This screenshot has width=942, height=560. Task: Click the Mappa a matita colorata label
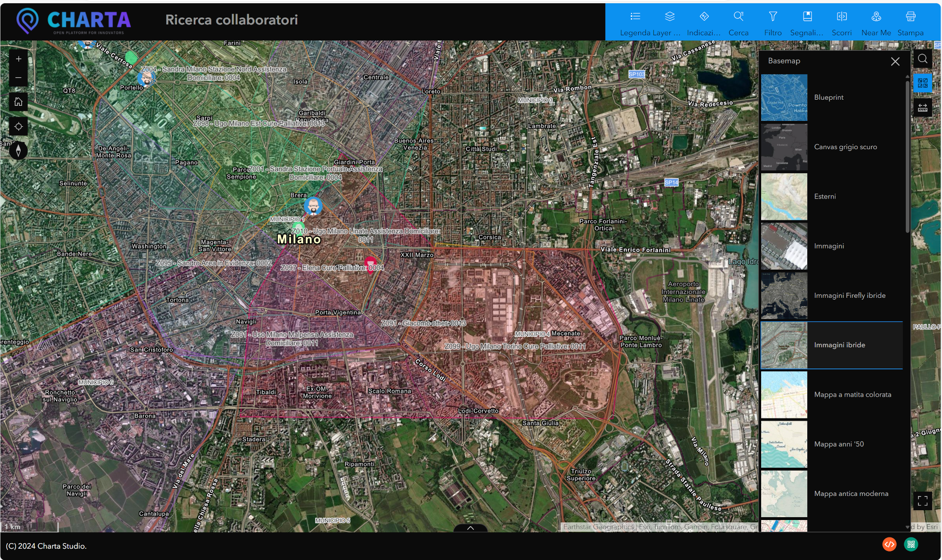click(853, 395)
